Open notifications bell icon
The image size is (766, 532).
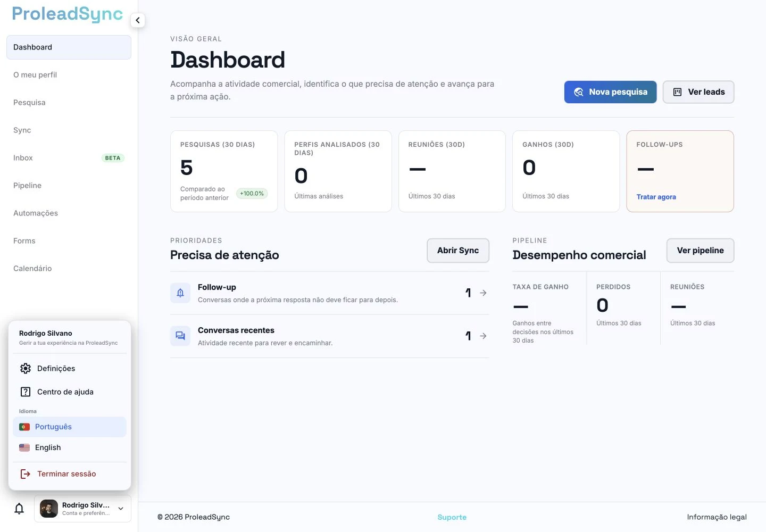(x=19, y=509)
